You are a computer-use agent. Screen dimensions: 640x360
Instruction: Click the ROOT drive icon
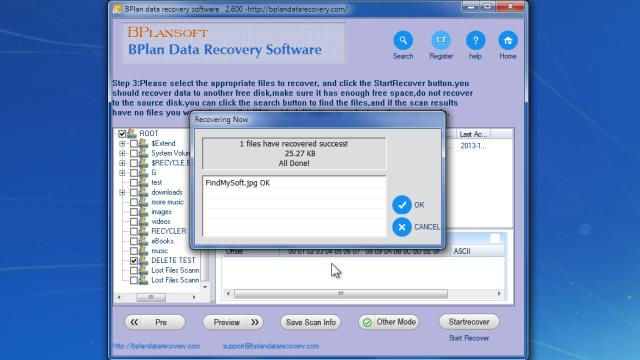click(131, 133)
